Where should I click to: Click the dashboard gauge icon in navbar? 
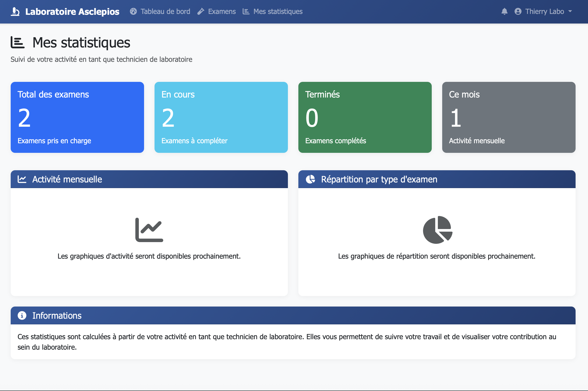click(x=133, y=12)
